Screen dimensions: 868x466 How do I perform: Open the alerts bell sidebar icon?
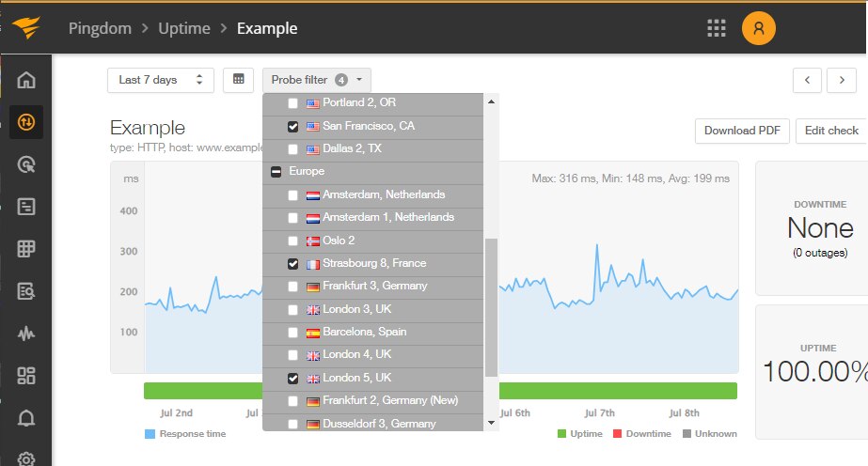tap(26, 418)
